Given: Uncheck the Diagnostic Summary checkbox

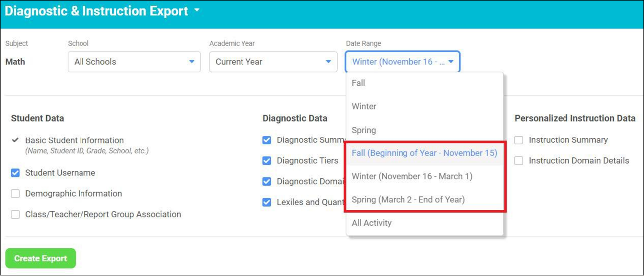Looking at the screenshot, I should tap(267, 140).
